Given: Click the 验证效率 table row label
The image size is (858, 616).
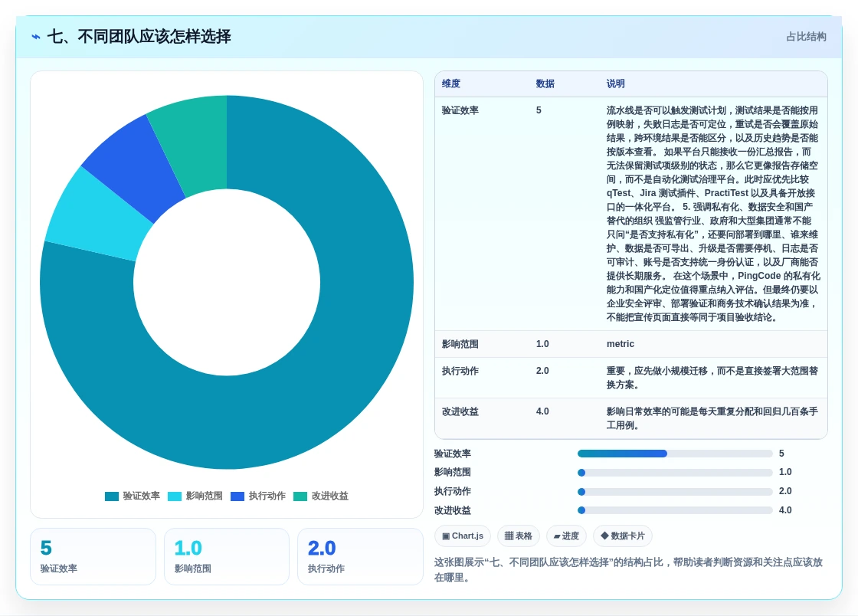Looking at the screenshot, I should 460,110.
